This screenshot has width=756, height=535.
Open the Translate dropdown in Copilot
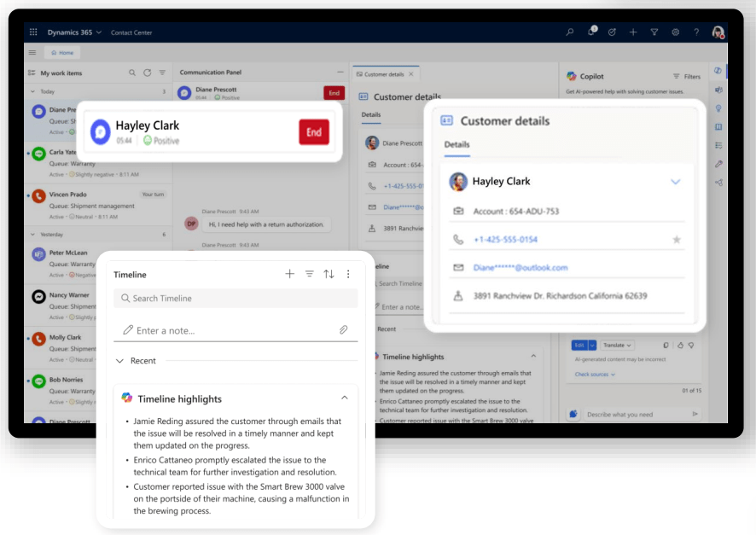617,345
